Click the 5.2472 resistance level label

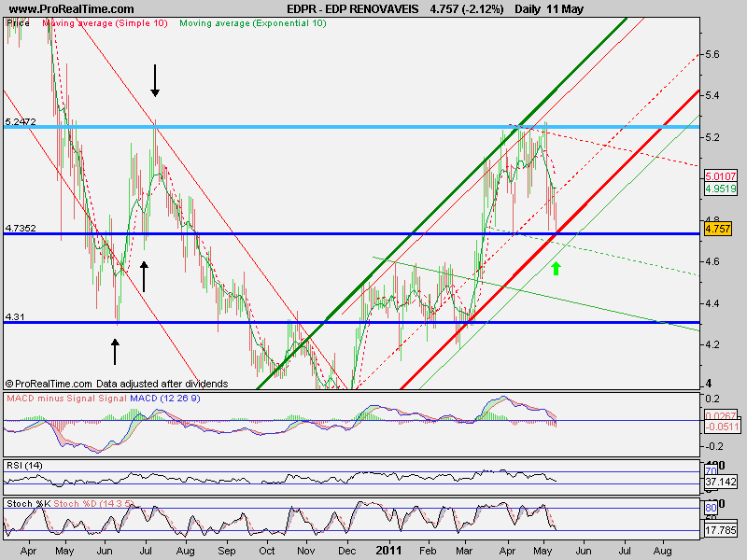pos(21,121)
